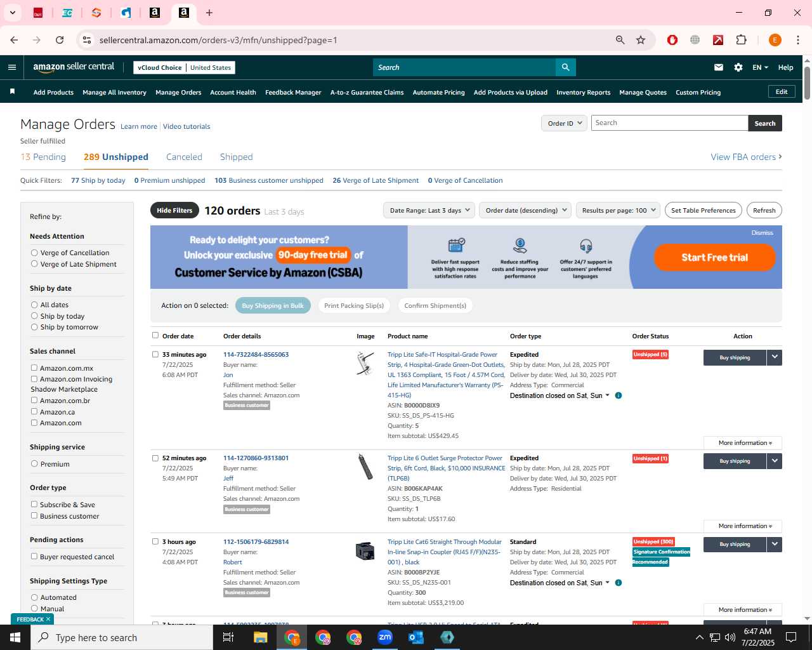
Task: Open the hamburger navigation menu
Action: coord(12,67)
